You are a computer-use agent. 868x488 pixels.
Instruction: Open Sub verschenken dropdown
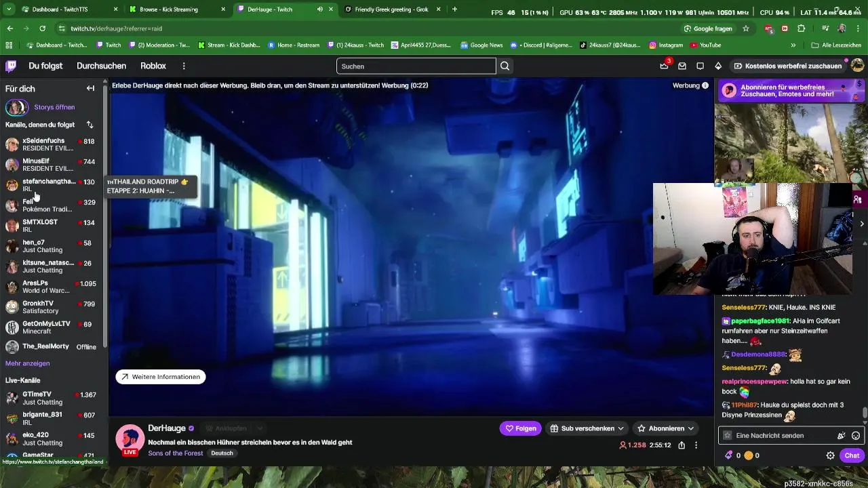(x=587, y=428)
